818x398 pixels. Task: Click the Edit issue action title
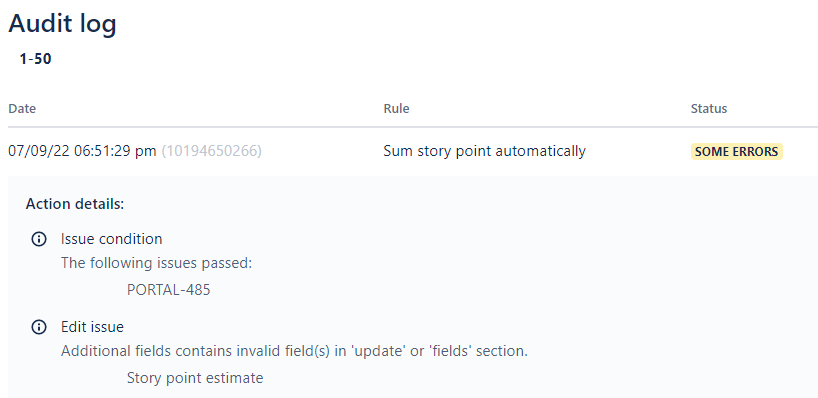pyautogui.click(x=92, y=327)
